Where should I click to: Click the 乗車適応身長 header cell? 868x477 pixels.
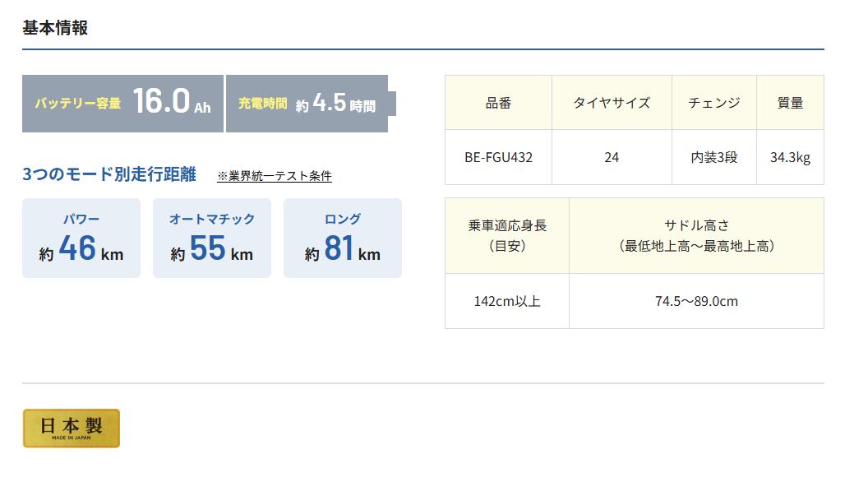(507, 235)
